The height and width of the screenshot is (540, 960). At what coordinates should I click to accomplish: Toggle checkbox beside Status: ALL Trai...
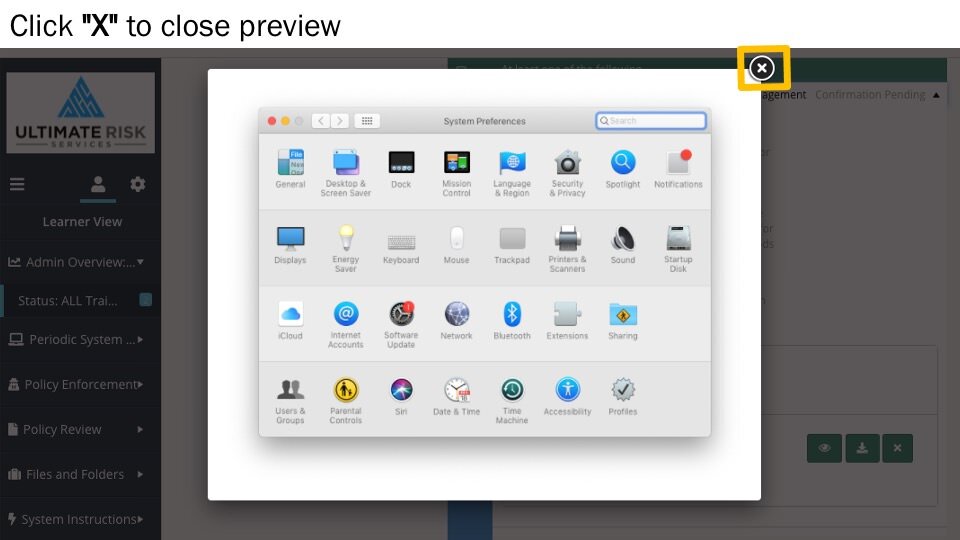[x=146, y=300]
